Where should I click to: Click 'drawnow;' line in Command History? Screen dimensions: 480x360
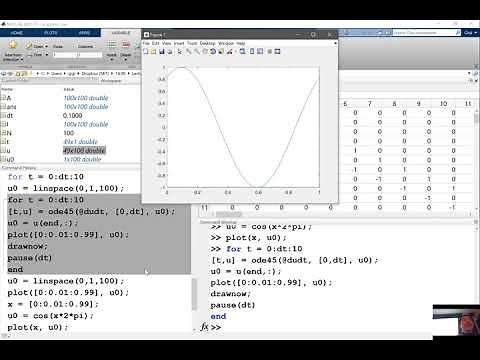point(28,246)
